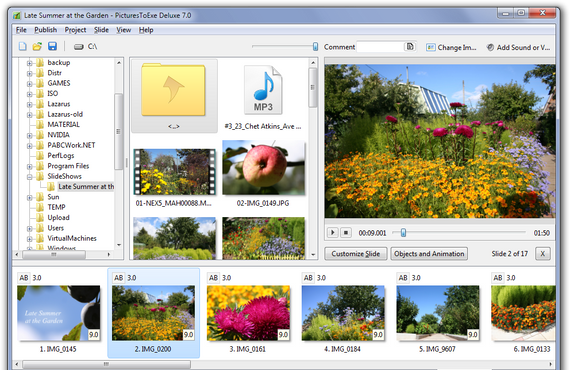Stop the slideshow preview

coord(346,232)
